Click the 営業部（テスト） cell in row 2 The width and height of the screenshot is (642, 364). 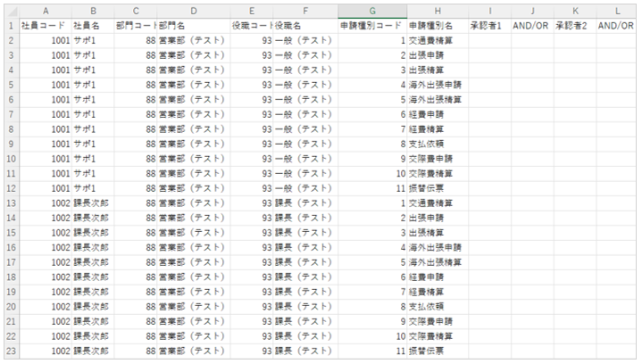tap(193, 41)
